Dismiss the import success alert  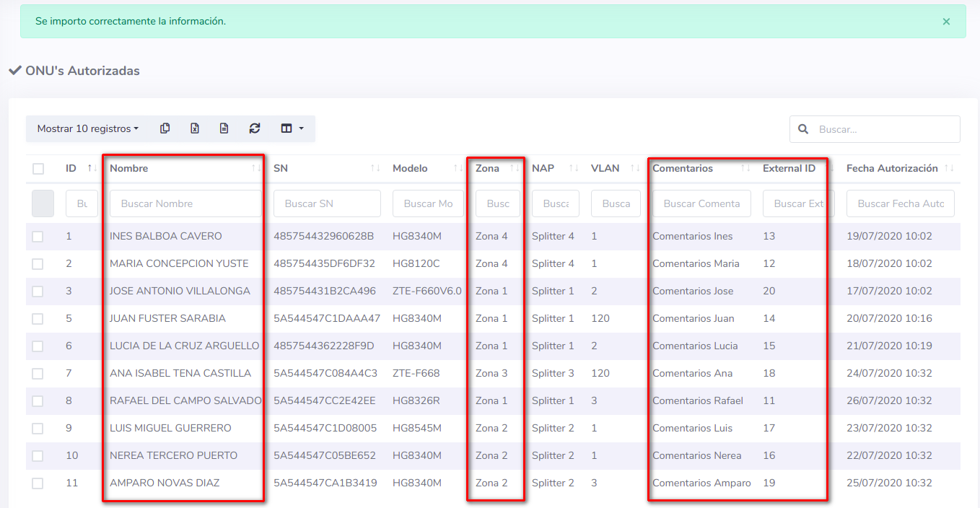pos(946,22)
